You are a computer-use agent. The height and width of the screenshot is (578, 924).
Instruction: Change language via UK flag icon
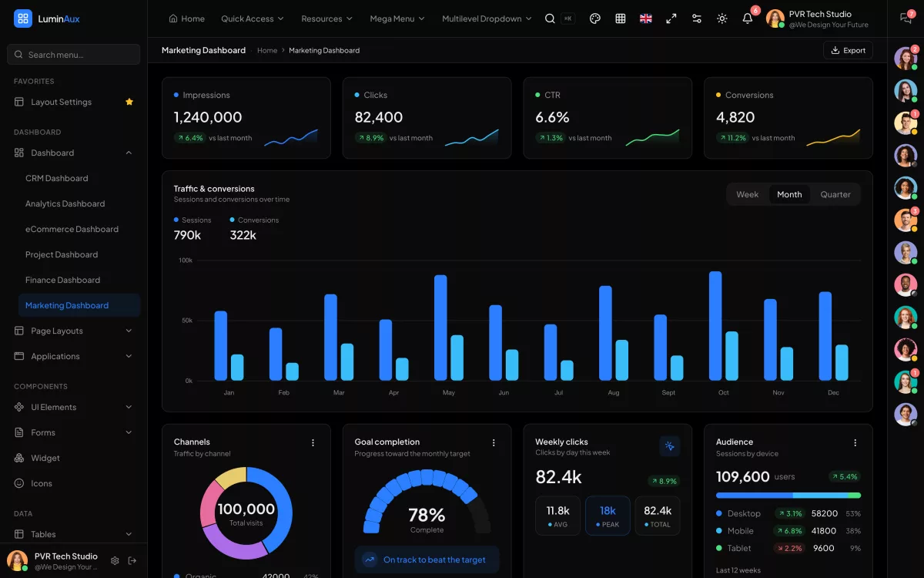646,18
